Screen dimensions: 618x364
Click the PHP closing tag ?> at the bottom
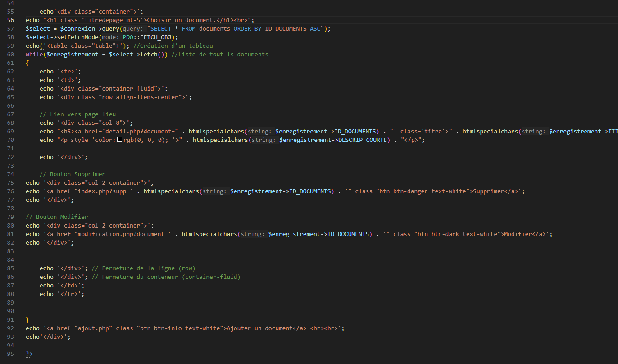(29, 354)
